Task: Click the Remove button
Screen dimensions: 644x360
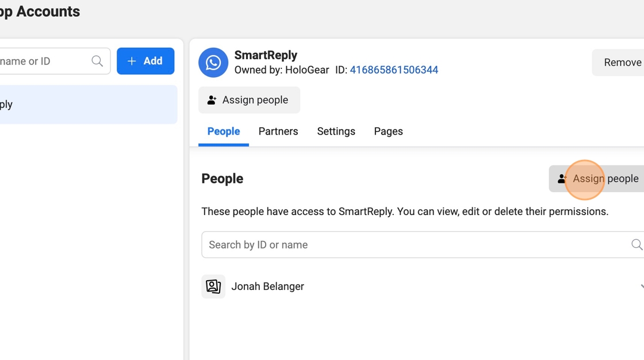Action: point(619,63)
